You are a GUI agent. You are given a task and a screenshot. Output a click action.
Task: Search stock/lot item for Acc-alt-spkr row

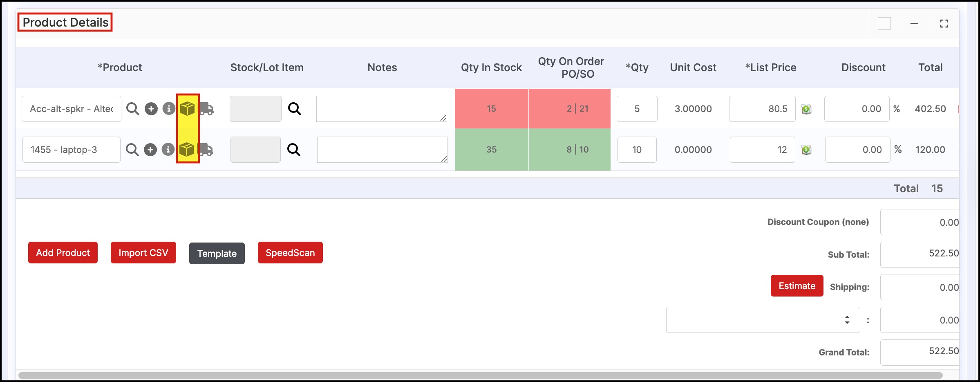point(295,109)
